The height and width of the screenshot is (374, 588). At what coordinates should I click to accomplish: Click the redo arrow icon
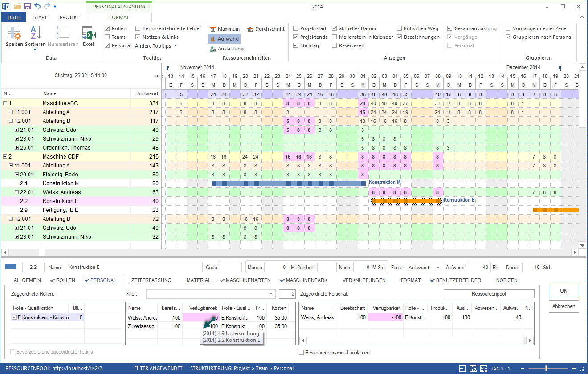click(47, 7)
